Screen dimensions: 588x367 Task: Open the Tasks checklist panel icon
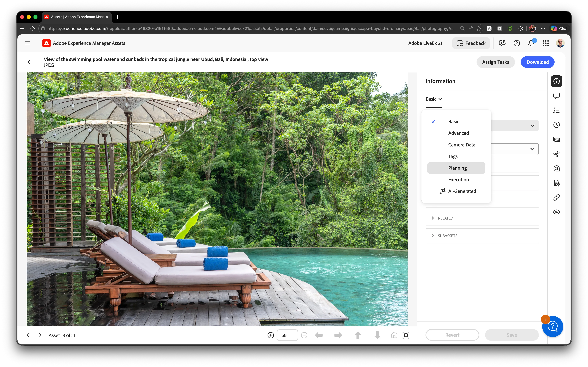[x=556, y=110]
